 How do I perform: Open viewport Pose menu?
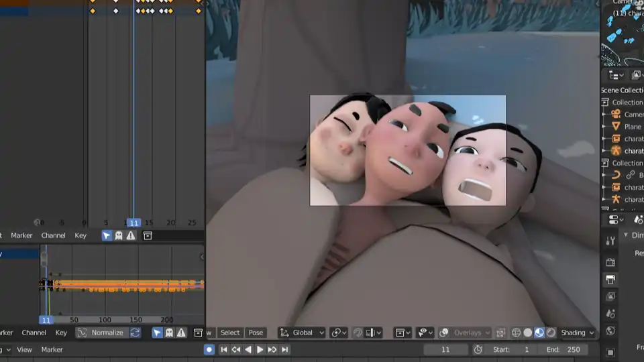click(x=256, y=333)
